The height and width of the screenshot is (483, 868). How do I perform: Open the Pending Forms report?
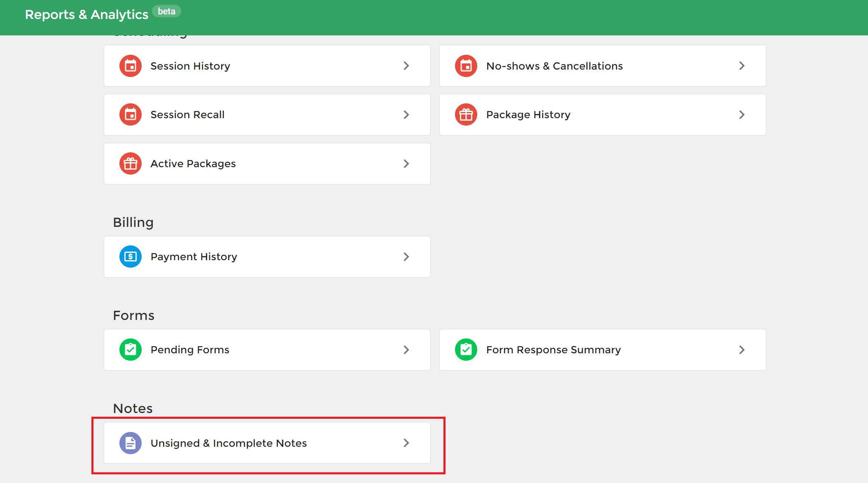[x=267, y=350]
